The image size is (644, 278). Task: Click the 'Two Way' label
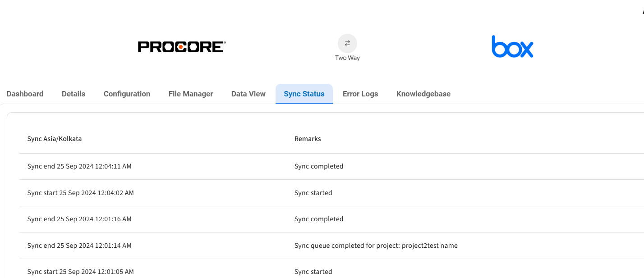pyautogui.click(x=347, y=58)
